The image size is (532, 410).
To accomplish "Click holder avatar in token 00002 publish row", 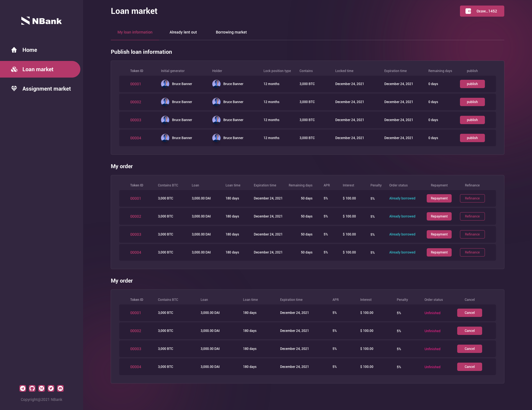I will point(216,102).
